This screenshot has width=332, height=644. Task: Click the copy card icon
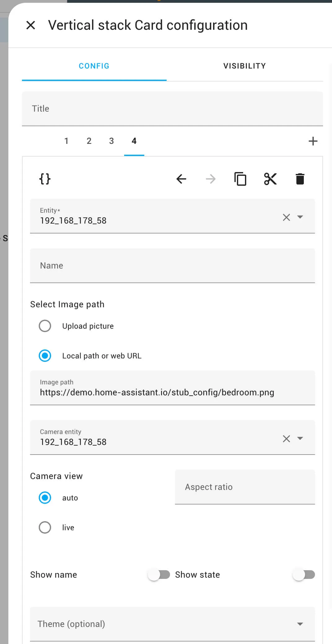[x=240, y=179]
